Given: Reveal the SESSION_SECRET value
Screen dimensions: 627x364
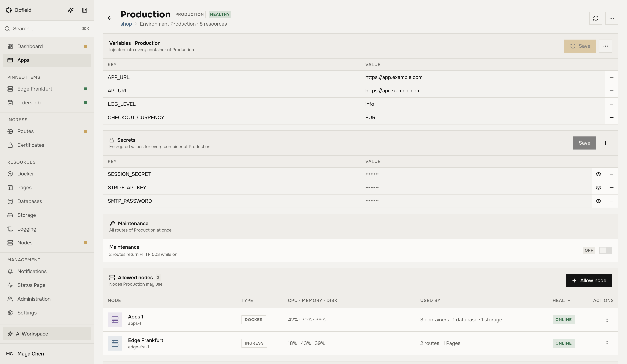Looking at the screenshot, I should (598, 174).
